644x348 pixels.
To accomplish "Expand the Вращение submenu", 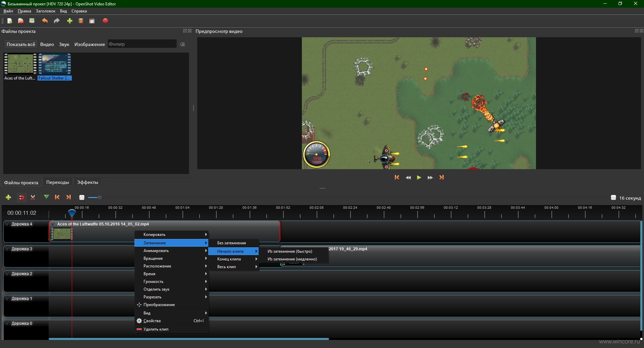I will click(x=171, y=258).
